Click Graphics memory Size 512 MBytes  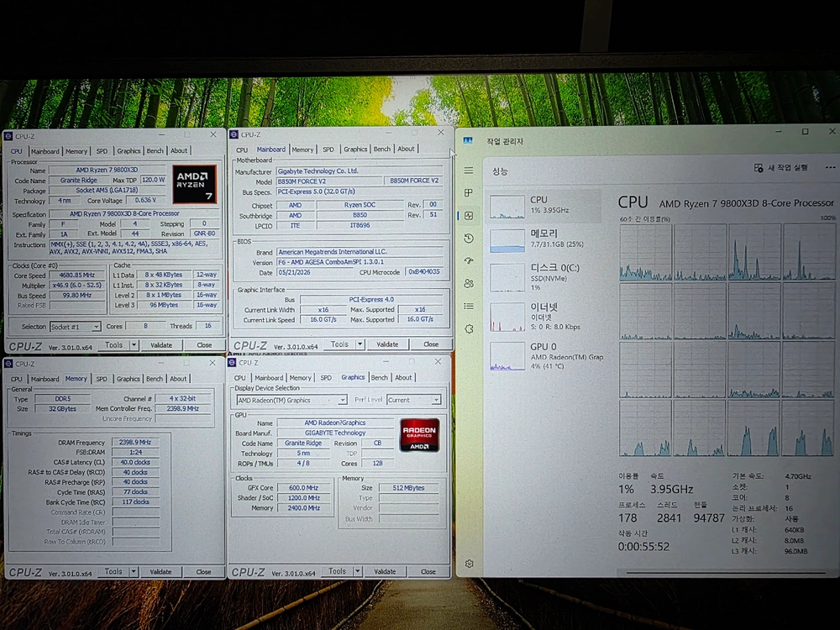click(x=408, y=488)
